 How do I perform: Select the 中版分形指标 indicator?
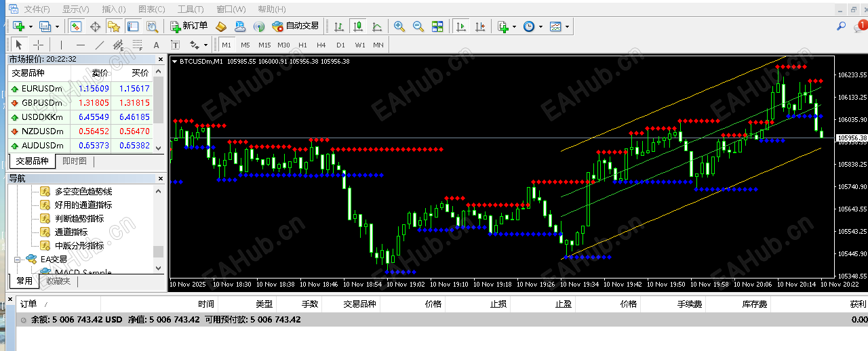(x=79, y=245)
